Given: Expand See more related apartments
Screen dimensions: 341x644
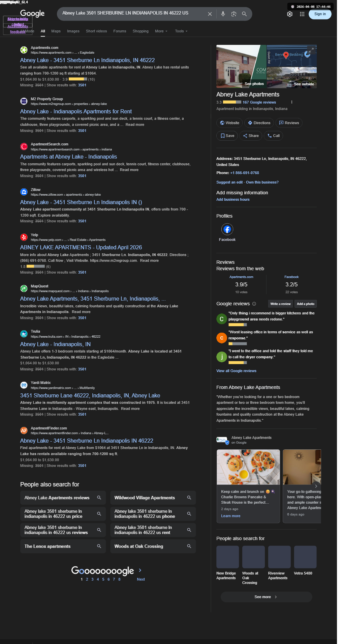Looking at the screenshot, I should (x=266, y=597).
